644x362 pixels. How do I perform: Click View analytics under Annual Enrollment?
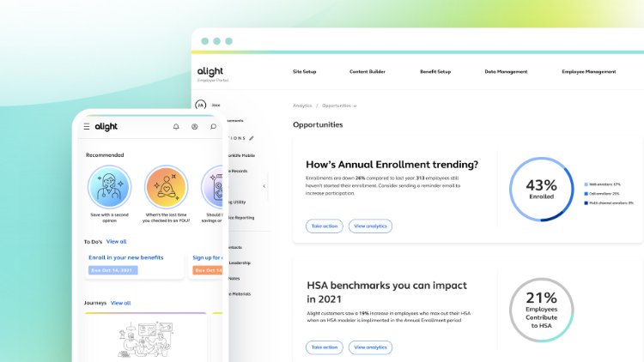[x=370, y=226]
